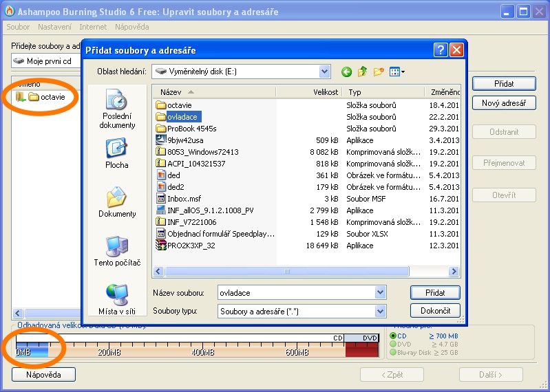
Task: Open the Soubor menu
Action: (19, 27)
